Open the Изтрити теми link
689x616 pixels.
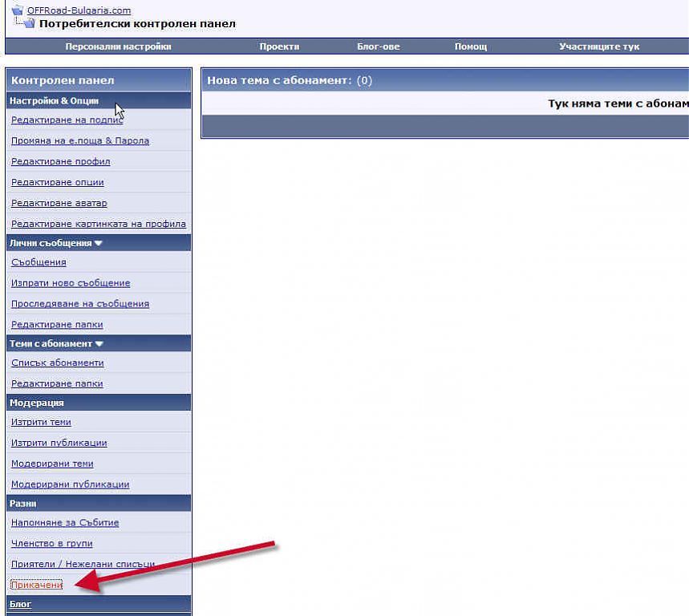[41, 422]
